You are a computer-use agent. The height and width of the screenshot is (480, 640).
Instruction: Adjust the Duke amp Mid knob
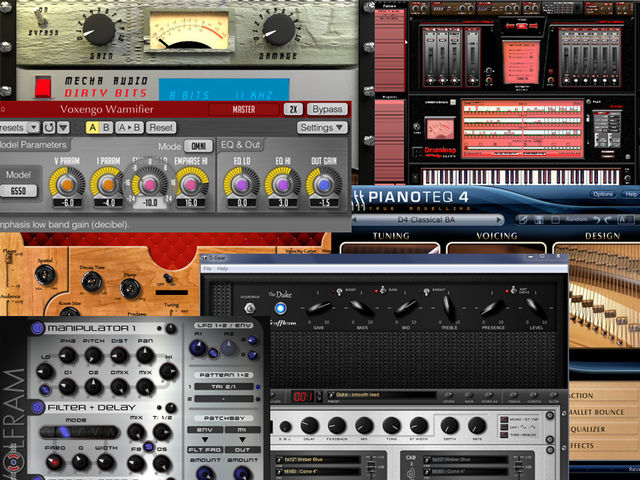tap(405, 309)
